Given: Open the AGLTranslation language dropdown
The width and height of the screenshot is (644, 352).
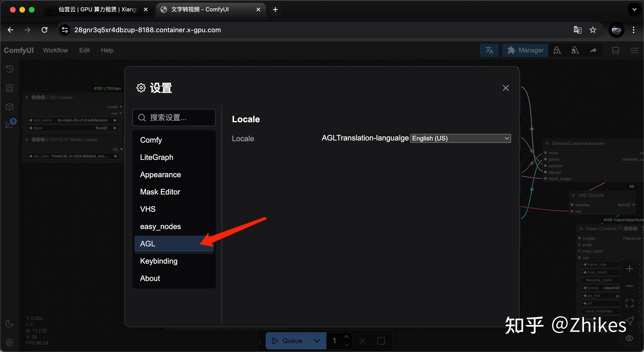Looking at the screenshot, I should [460, 138].
